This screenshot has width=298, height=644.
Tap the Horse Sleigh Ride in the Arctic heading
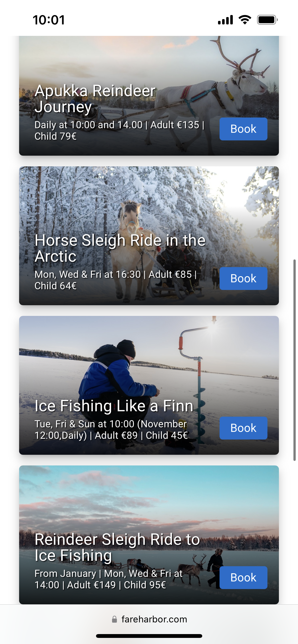(x=120, y=248)
